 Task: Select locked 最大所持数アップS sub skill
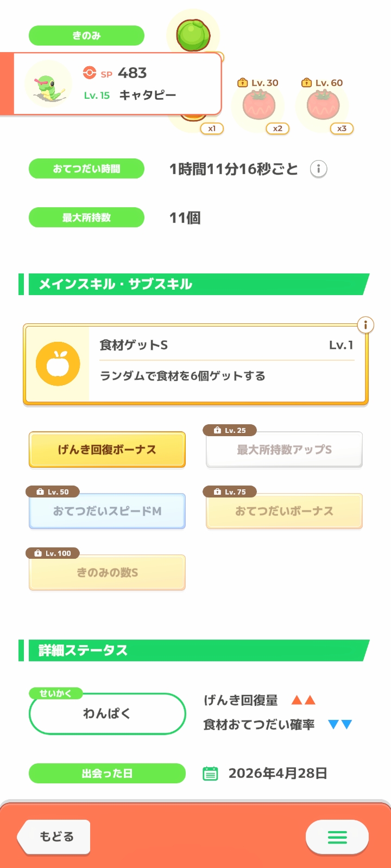click(x=284, y=450)
